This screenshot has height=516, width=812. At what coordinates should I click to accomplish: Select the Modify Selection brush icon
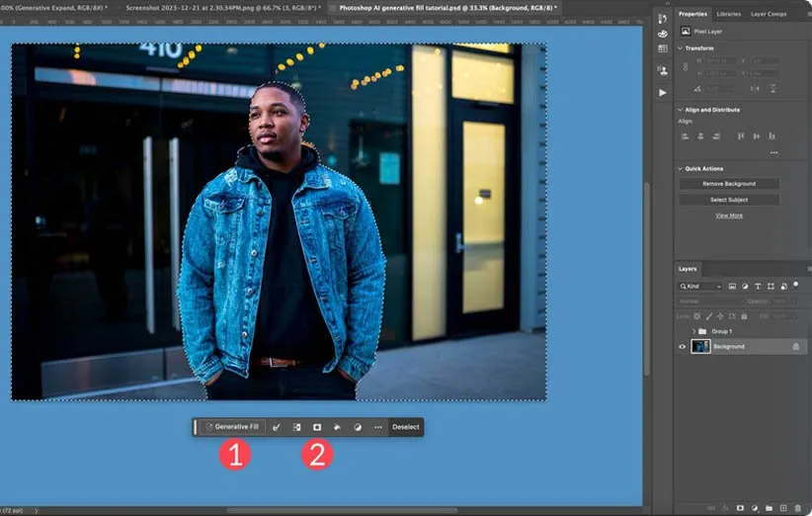pos(277,427)
